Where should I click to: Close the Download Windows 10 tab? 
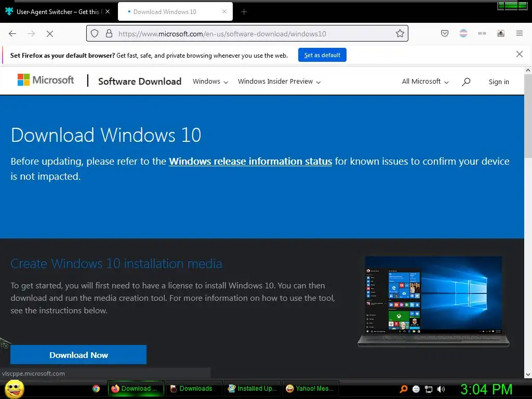pyautogui.click(x=224, y=11)
